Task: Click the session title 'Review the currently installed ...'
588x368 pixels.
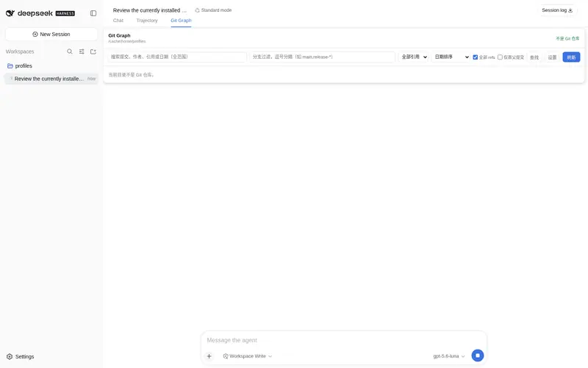Action: pos(150,10)
